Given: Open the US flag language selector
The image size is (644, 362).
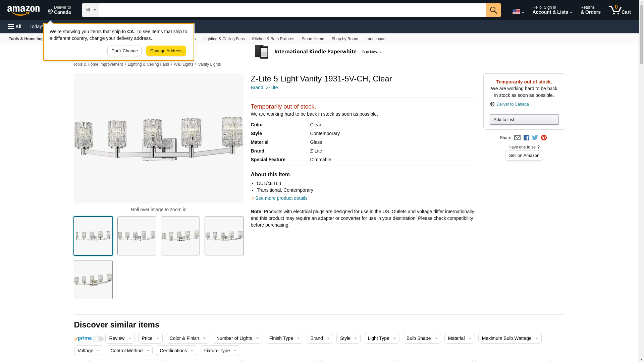Looking at the screenshot, I should point(518,11).
